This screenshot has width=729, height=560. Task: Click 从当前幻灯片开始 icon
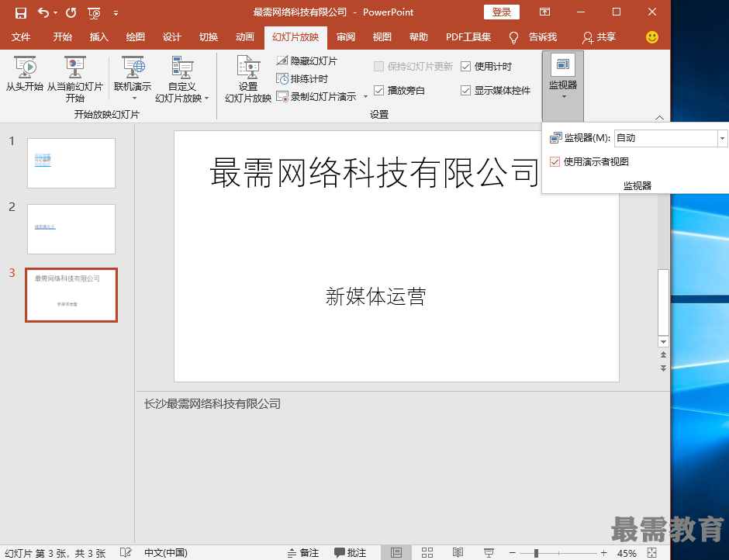[x=75, y=79]
